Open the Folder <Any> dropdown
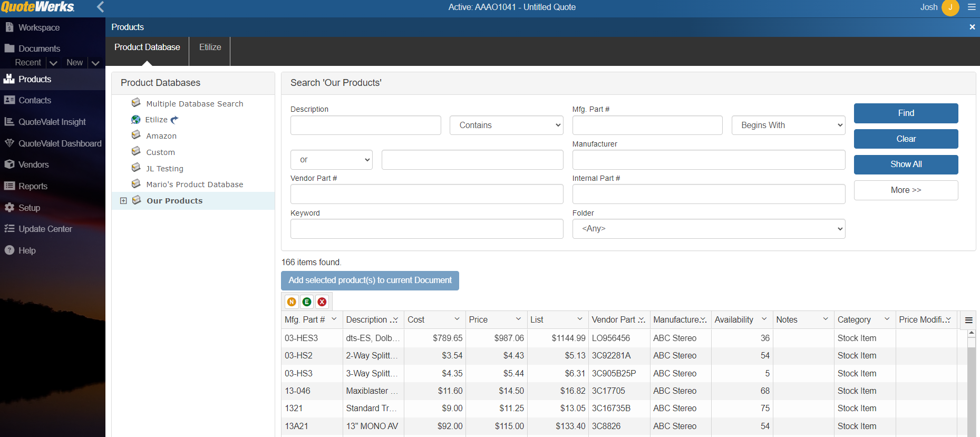 click(x=709, y=229)
